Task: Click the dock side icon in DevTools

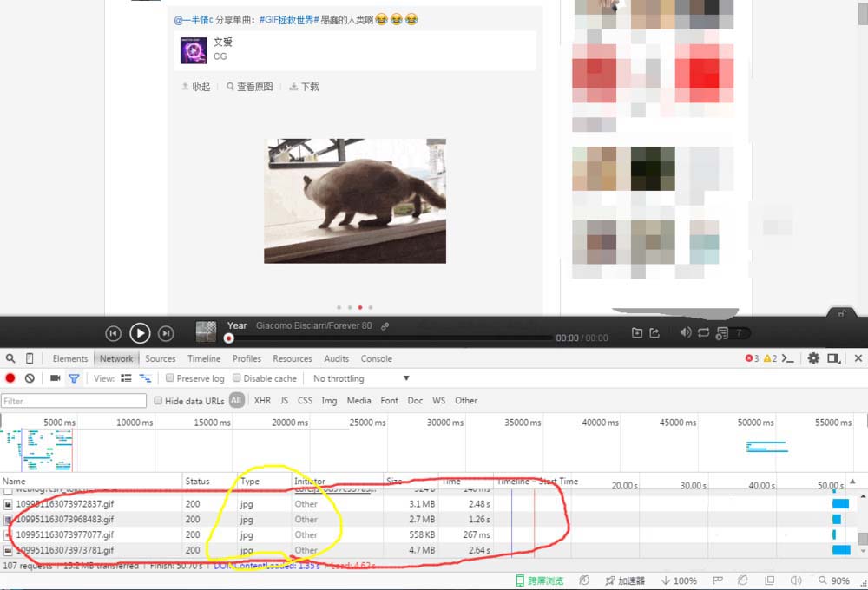Action: [x=833, y=358]
